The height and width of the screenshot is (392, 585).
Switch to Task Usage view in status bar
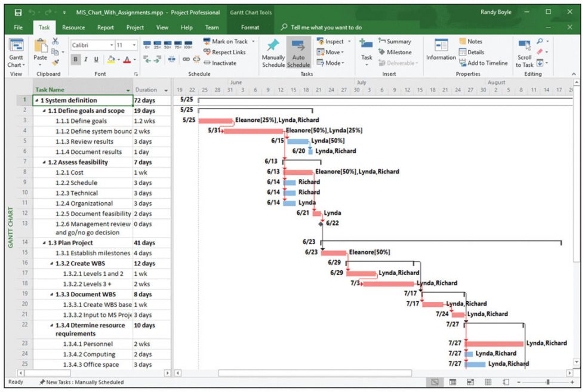452,382
